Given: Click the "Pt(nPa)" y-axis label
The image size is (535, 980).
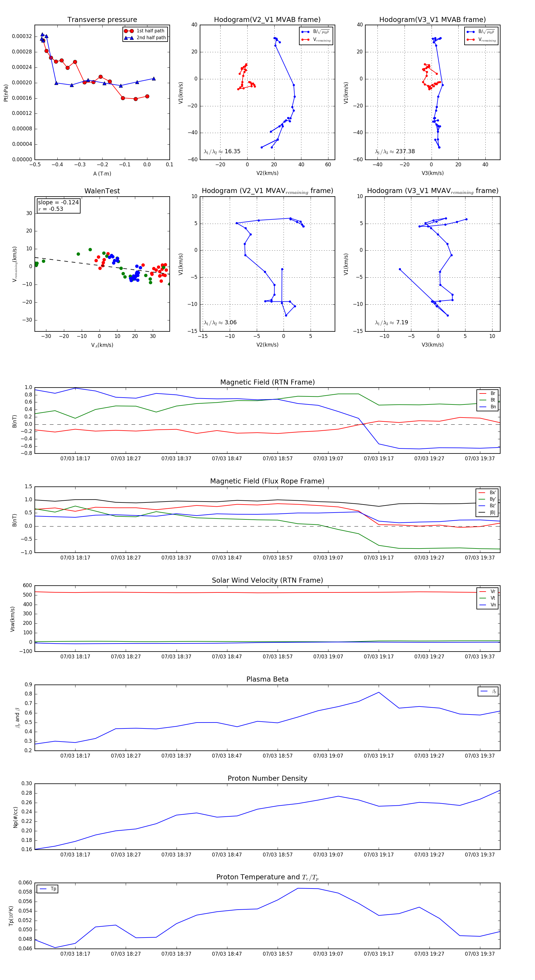Looking at the screenshot, I should [6, 93].
